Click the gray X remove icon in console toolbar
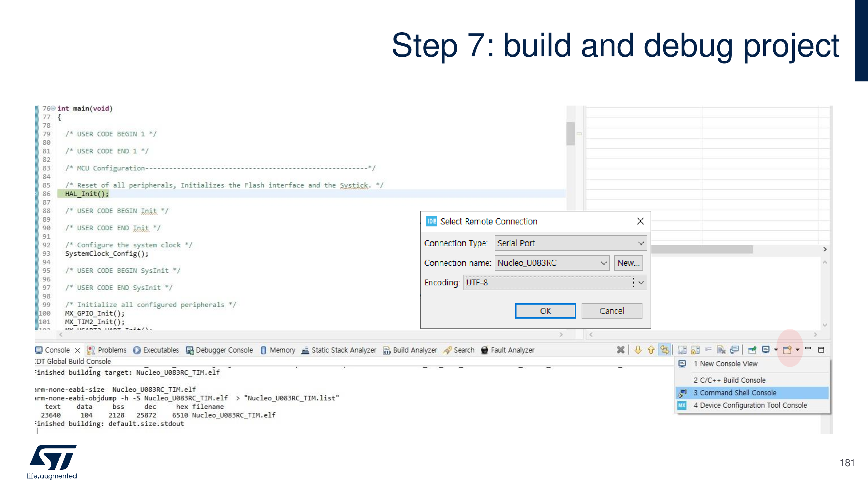 click(620, 350)
